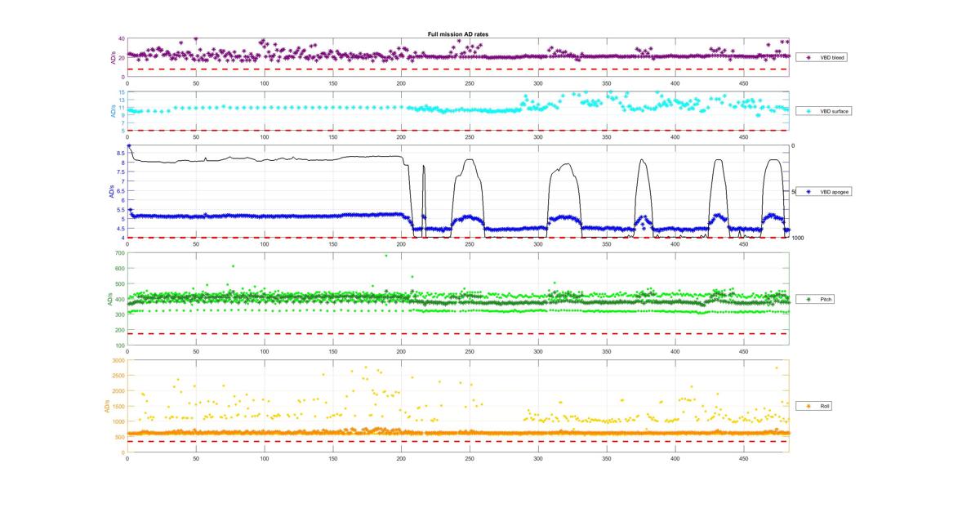The width and height of the screenshot is (980, 508).
Task: Click the highest green outlier point in Pitch plot
Action: pyautogui.click(x=386, y=256)
